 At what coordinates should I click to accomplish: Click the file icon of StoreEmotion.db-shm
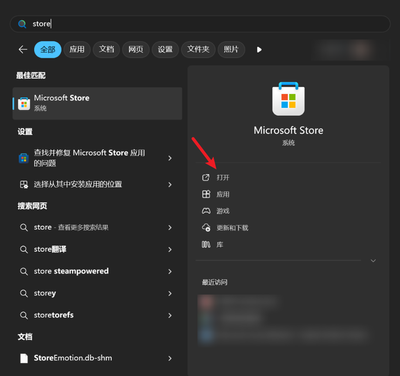click(24, 358)
